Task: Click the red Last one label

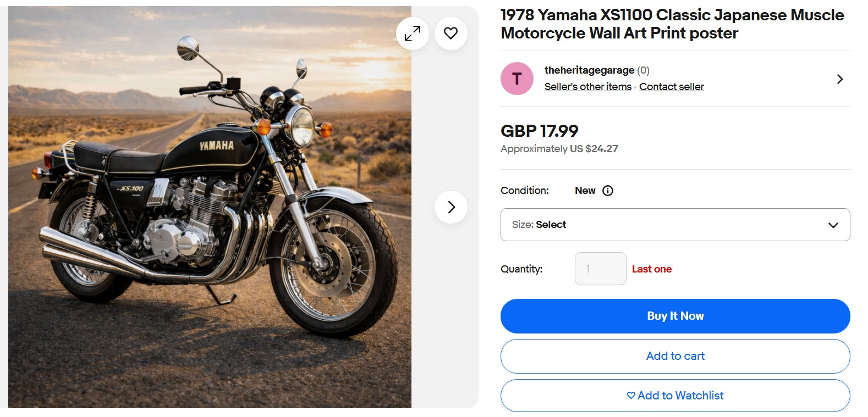Action: point(651,269)
